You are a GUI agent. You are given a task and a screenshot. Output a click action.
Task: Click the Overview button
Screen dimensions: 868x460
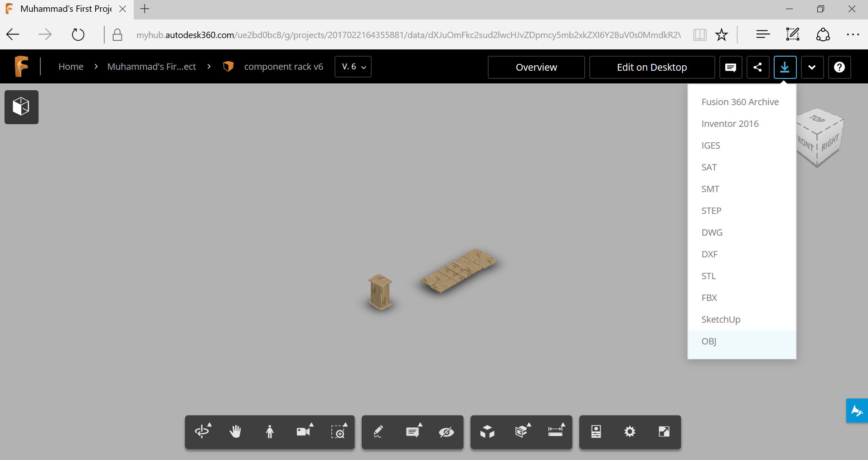pyautogui.click(x=536, y=67)
